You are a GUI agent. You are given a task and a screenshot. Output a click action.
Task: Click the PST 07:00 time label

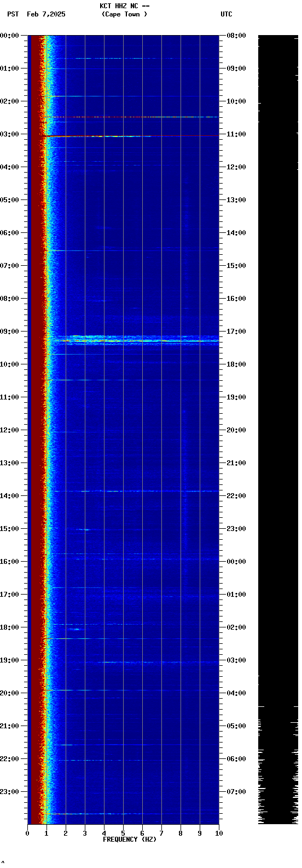click(x=9, y=266)
